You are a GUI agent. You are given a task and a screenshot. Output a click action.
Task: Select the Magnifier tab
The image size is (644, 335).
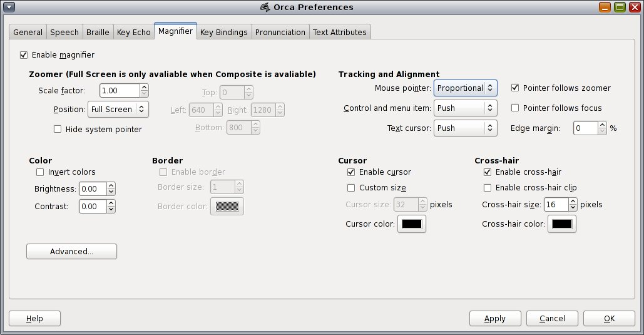coord(175,31)
